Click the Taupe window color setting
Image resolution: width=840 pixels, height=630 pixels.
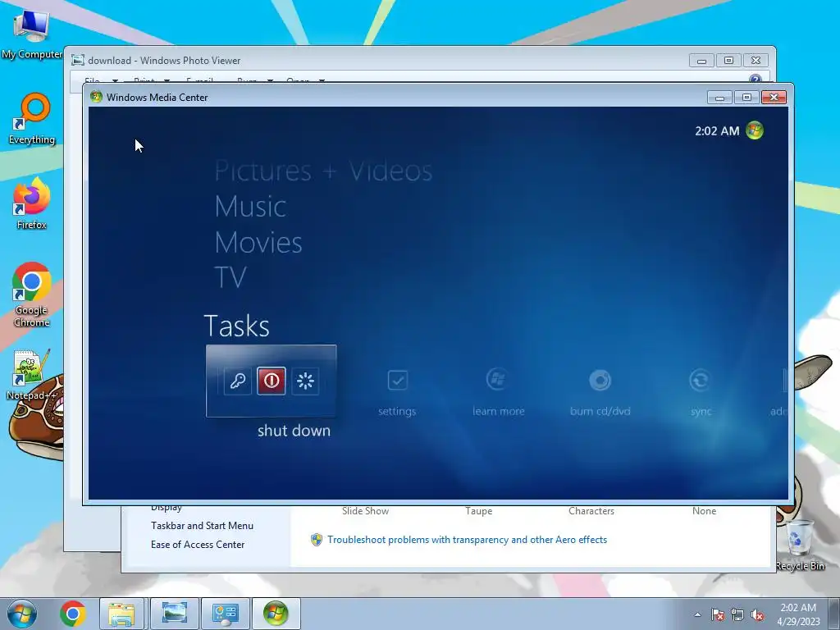pyautogui.click(x=478, y=511)
